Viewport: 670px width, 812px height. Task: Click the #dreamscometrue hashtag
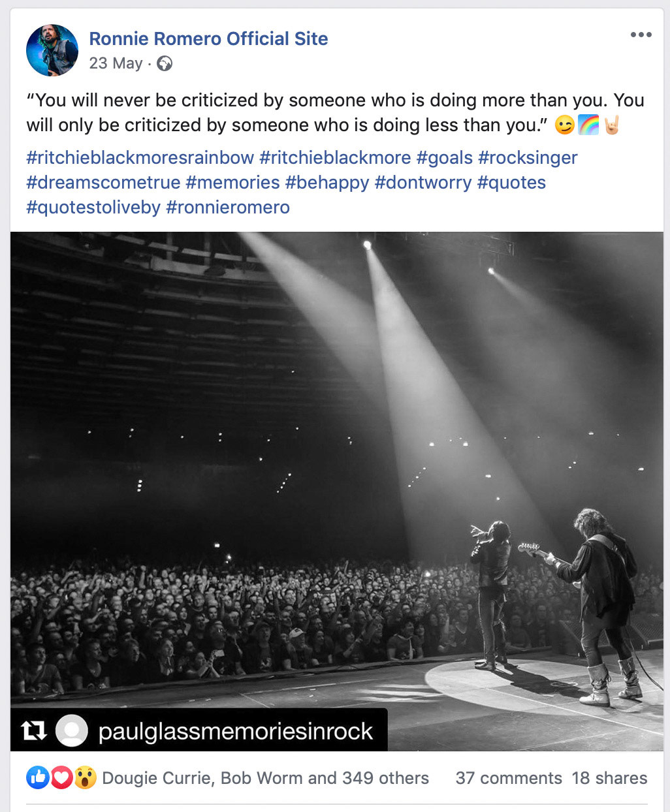click(103, 183)
